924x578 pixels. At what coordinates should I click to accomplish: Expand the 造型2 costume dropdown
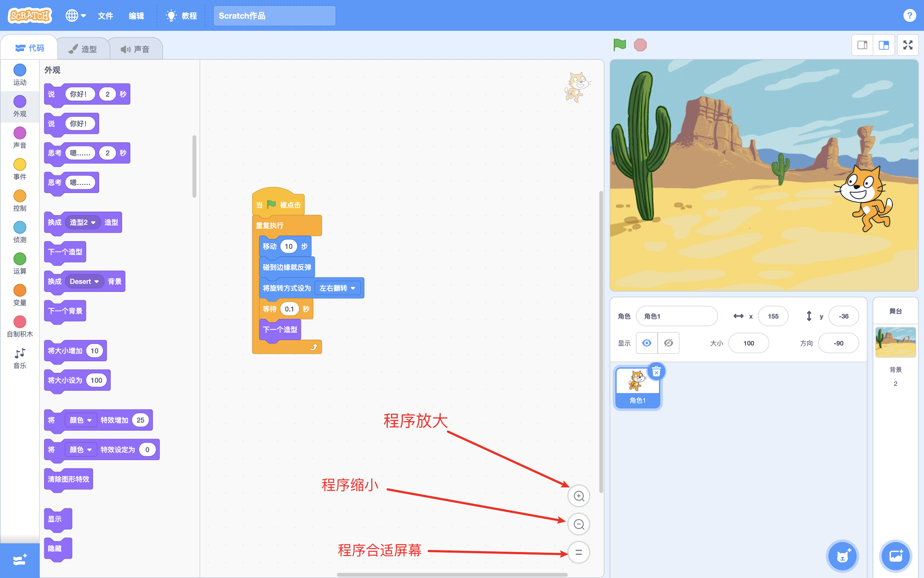pyautogui.click(x=83, y=222)
